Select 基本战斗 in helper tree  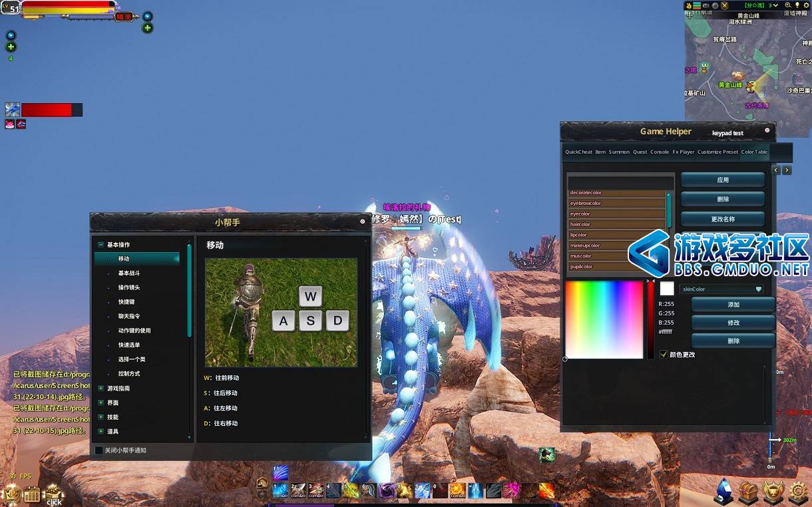click(x=129, y=273)
